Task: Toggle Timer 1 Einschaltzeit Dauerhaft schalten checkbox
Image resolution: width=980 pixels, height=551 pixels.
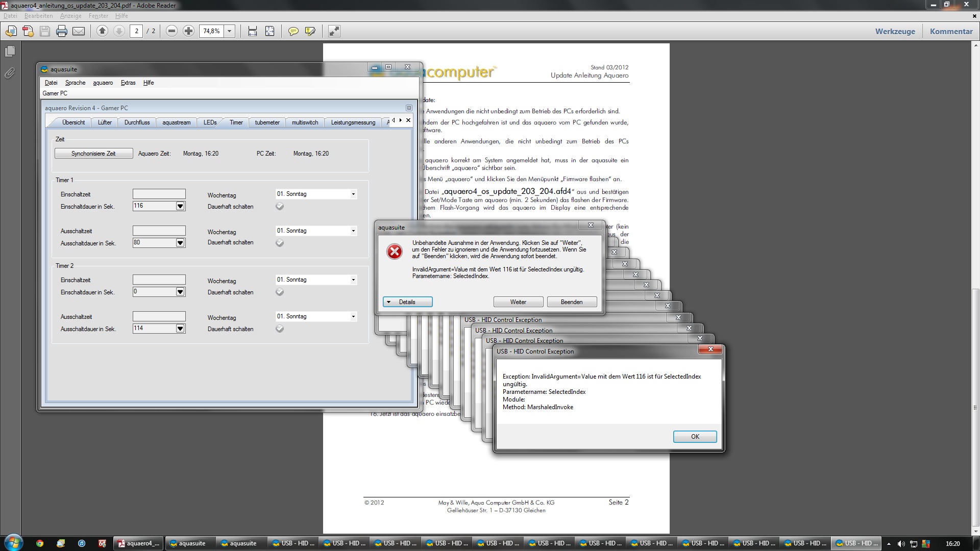Action: (280, 207)
